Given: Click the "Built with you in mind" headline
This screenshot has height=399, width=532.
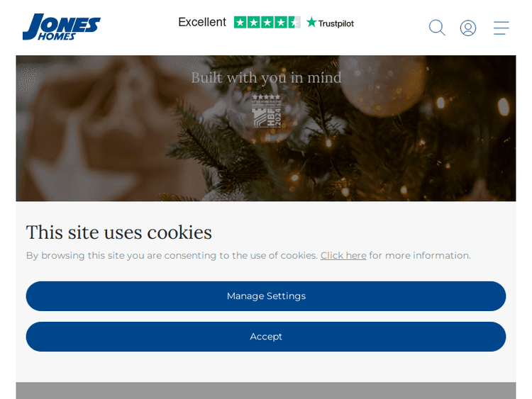Looking at the screenshot, I should click(x=266, y=78).
